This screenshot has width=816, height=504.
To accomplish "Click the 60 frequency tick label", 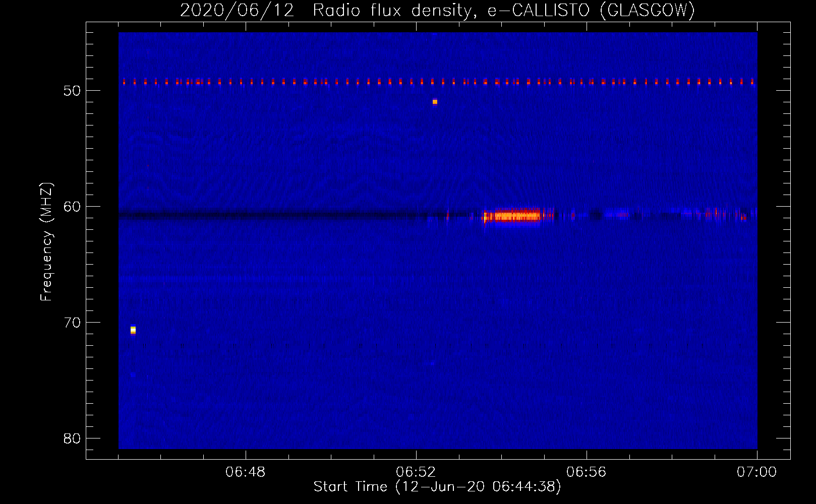I will (72, 207).
